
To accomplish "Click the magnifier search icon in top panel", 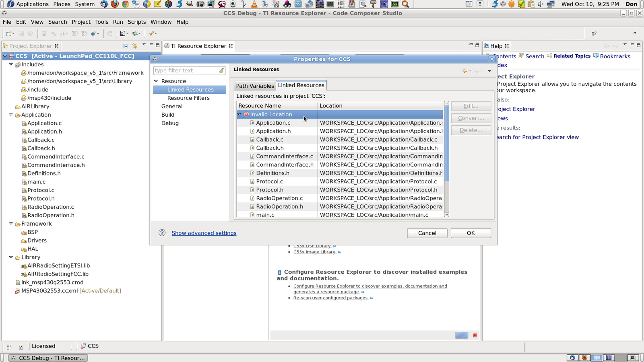I will pyautogui.click(x=405, y=4).
